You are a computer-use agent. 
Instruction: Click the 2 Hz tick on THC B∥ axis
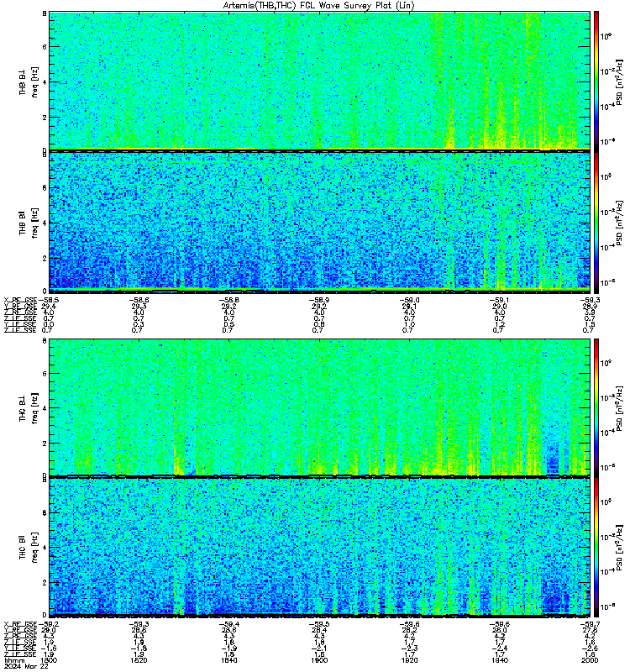click(x=45, y=583)
